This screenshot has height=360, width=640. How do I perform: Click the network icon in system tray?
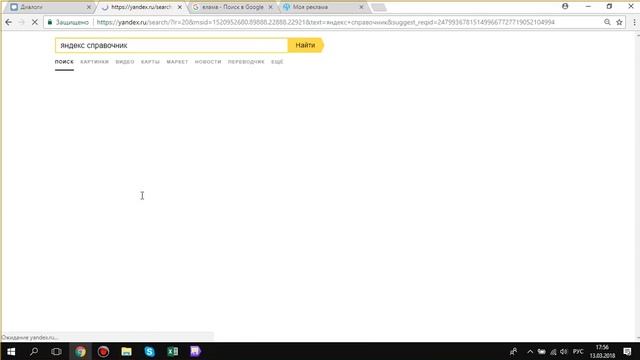[x=553, y=351]
